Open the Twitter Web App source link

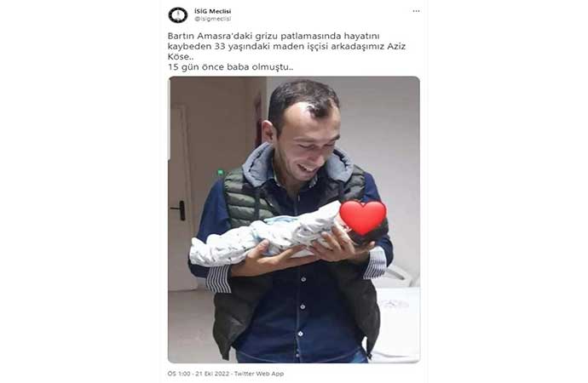coord(259,374)
